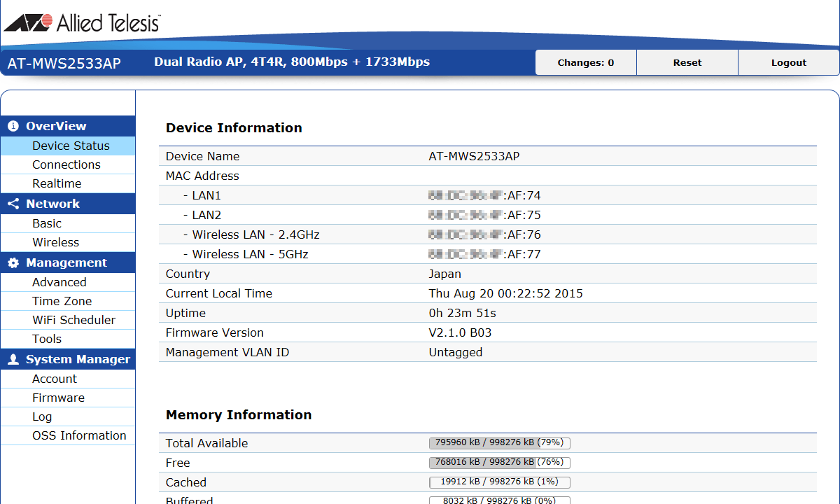Viewport: 840px width, 504px height.
Task: Select the Management section header
Action: tap(68, 262)
